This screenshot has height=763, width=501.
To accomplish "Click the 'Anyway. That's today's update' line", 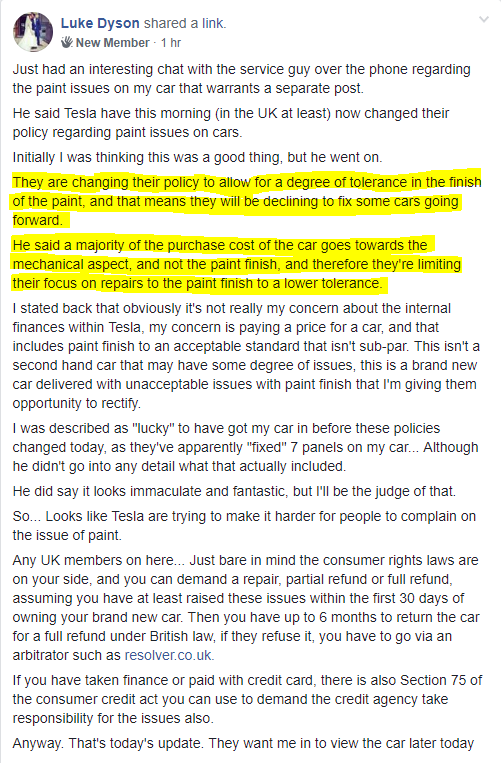I will 243,743.
